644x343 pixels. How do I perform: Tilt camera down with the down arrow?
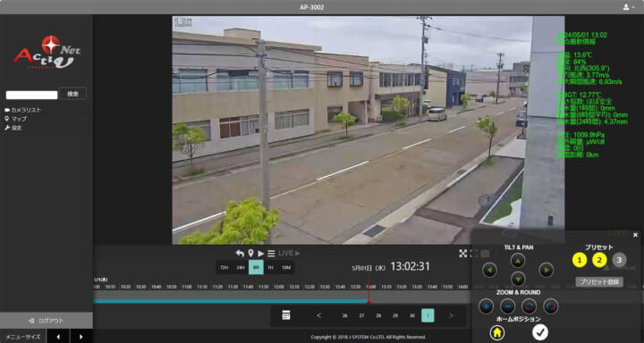(518, 280)
